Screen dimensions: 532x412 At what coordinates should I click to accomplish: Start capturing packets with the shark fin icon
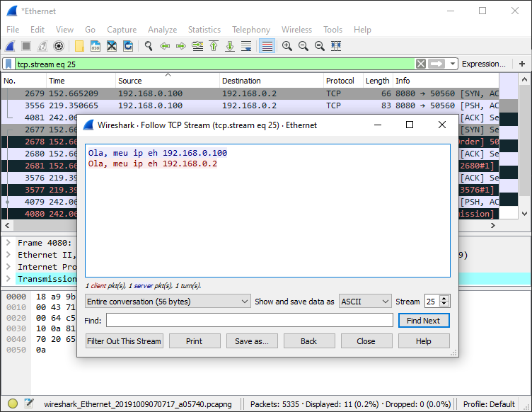10,46
